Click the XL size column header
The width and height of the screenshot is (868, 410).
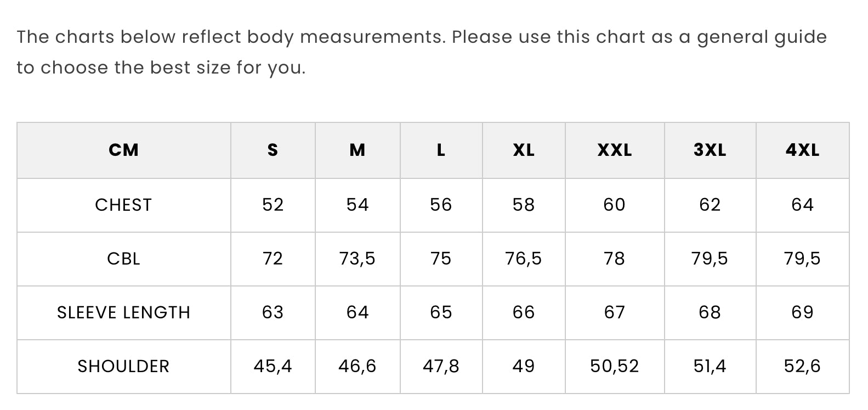click(x=524, y=150)
